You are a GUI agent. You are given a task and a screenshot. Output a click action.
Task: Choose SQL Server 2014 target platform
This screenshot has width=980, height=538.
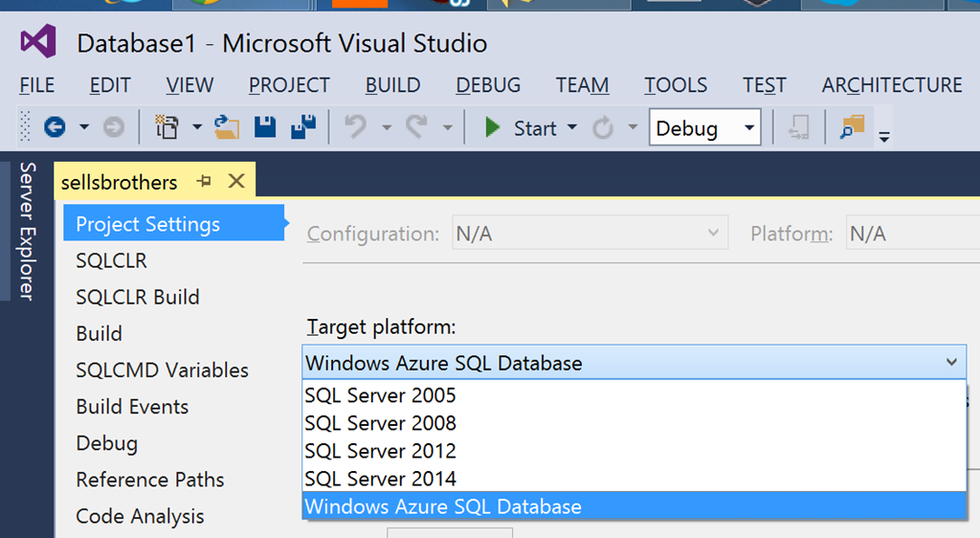[x=635, y=479]
